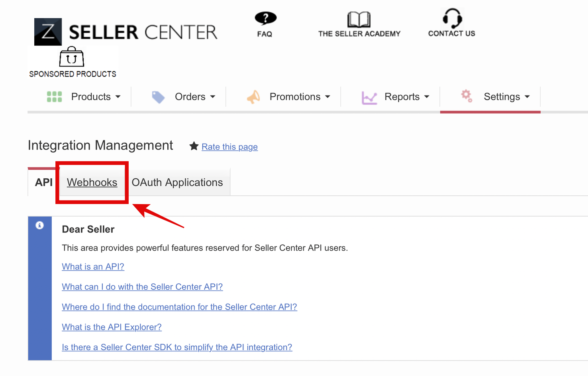Image resolution: width=588 pixels, height=376 pixels.
Task: Open the What is an API? link
Action: (x=93, y=267)
